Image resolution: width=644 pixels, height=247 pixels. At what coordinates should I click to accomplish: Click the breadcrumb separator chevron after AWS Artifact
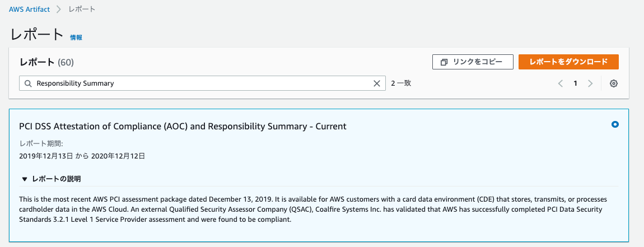59,10
